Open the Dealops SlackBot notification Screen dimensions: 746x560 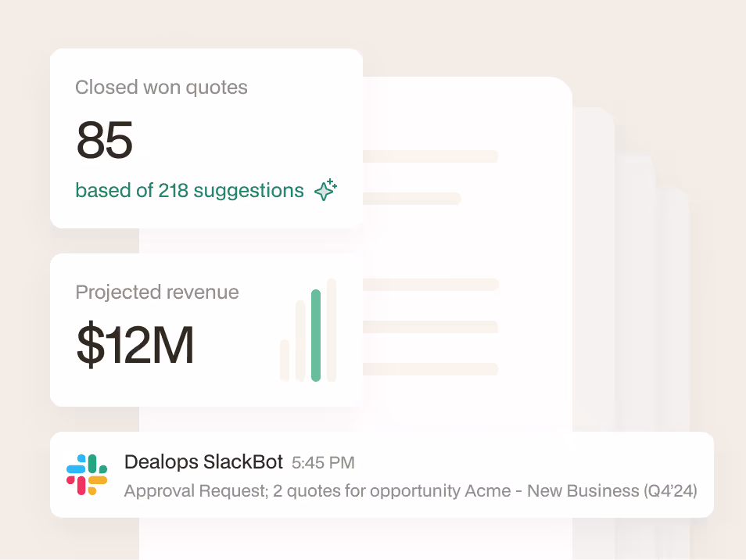(x=382, y=475)
